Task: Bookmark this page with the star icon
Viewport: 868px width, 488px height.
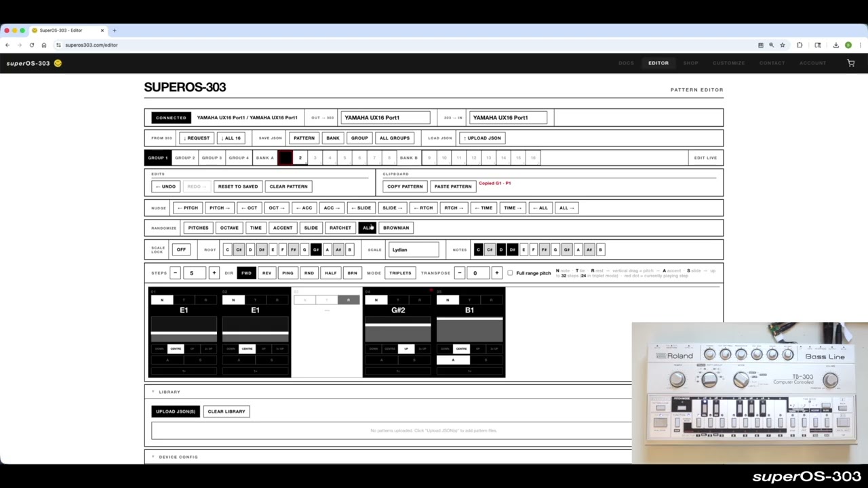Action: [x=783, y=45]
